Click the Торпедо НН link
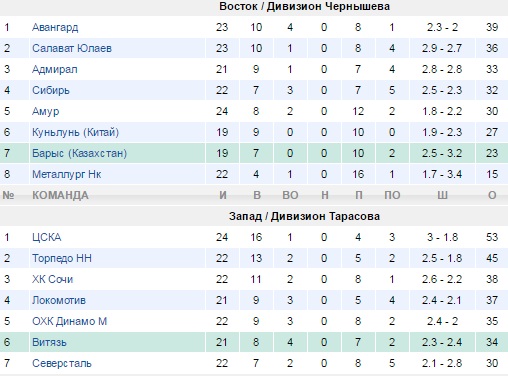The width and height of the screenshot is (508, 376). (62, 258)
